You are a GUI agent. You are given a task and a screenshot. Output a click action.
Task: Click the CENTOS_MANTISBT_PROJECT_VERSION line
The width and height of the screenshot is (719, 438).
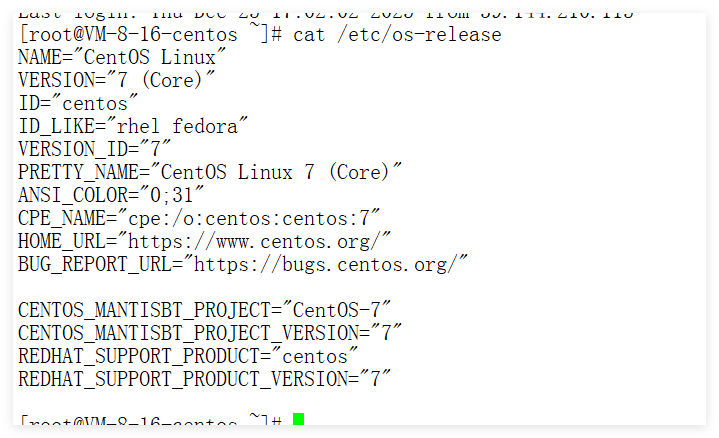coord(210,333)
